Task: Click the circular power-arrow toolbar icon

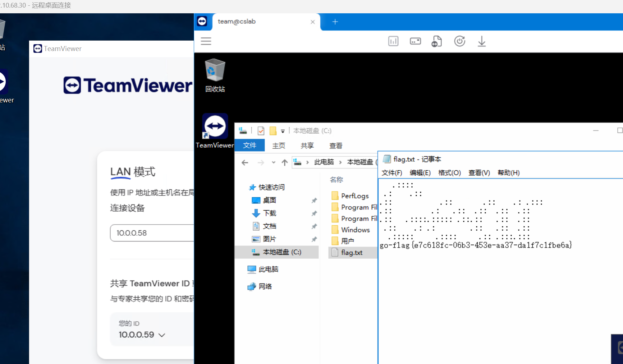Action: 459,41
